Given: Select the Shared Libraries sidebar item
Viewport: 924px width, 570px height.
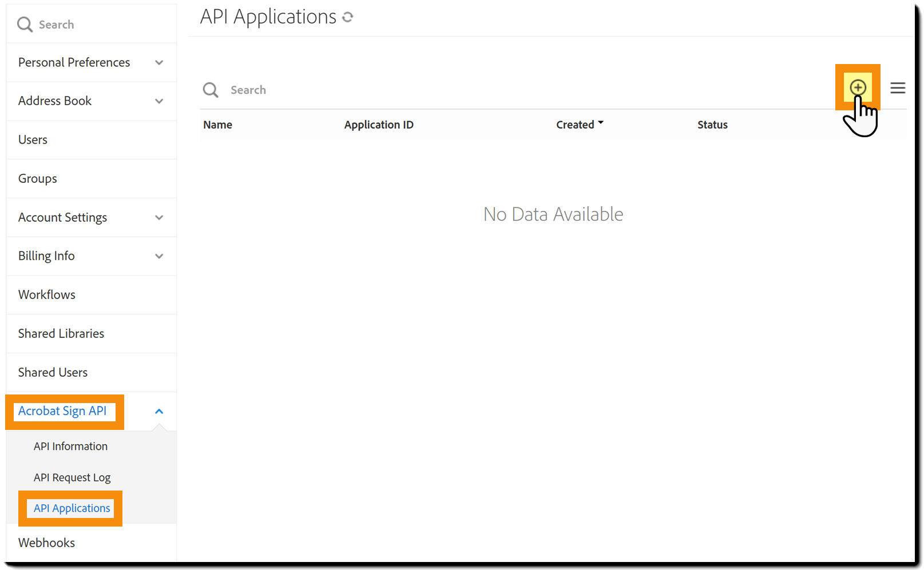Looking at the screenshot, I should (61, 333).
